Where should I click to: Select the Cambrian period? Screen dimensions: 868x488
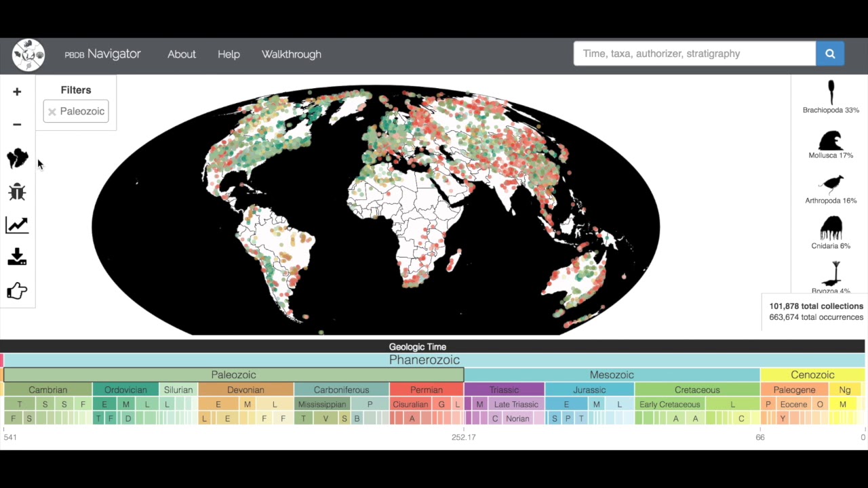click(47, 390)
